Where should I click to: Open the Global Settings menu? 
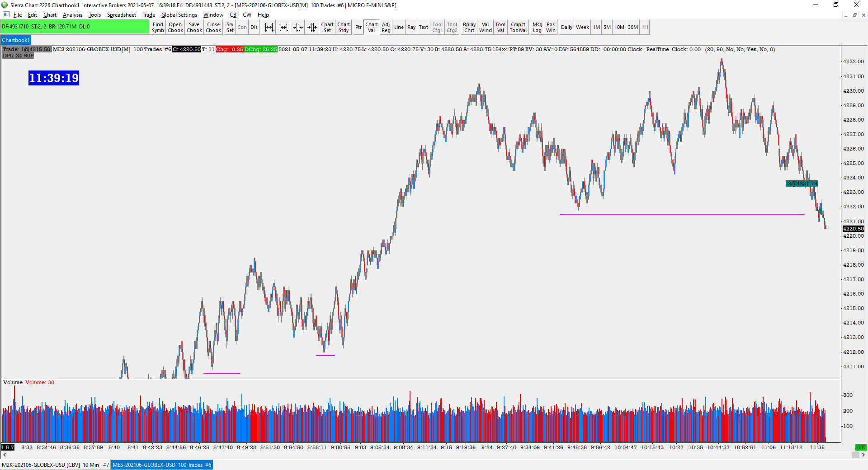(x=179, y=15)
